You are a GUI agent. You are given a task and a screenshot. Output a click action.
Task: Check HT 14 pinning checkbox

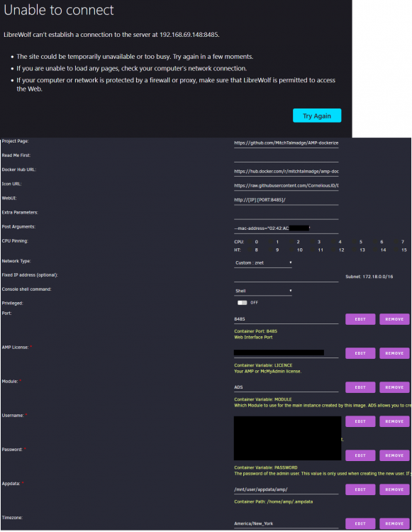pos(375,250)
